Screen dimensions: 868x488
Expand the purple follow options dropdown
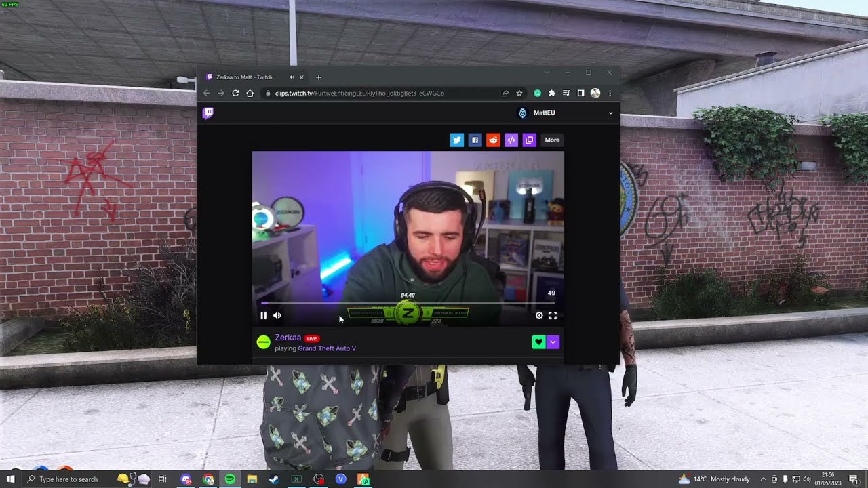553,342
